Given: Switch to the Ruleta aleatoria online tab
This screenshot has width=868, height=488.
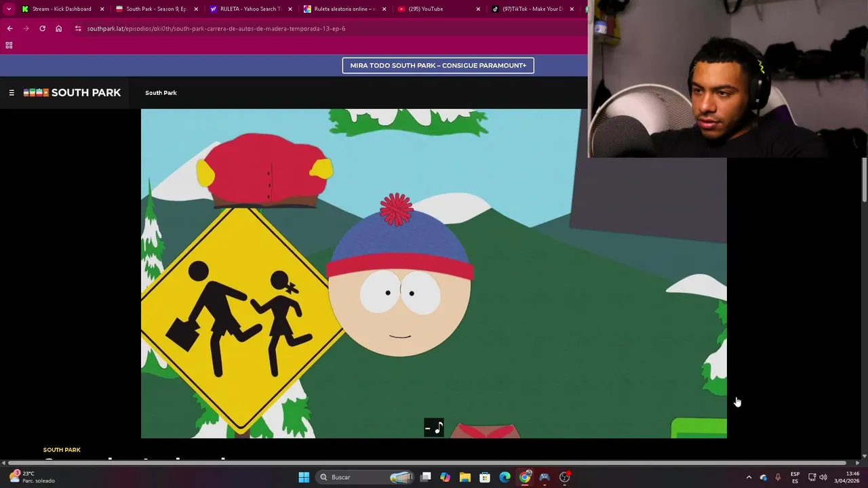Looking at the screenshot, I should coord(344,9).
